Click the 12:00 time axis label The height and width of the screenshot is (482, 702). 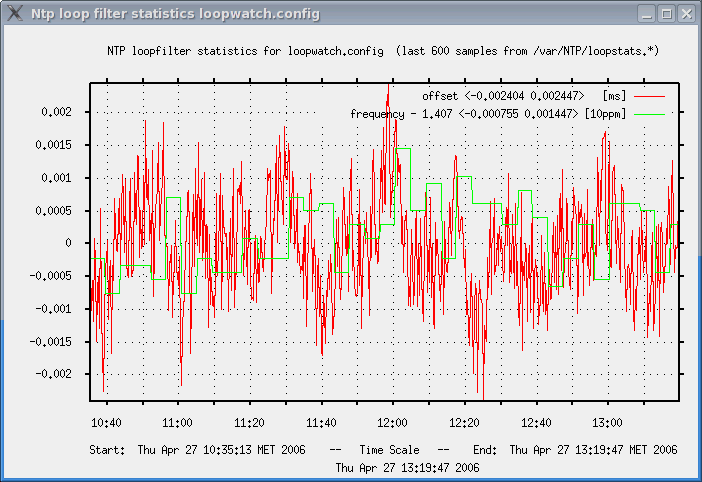[x=392, y=423]
